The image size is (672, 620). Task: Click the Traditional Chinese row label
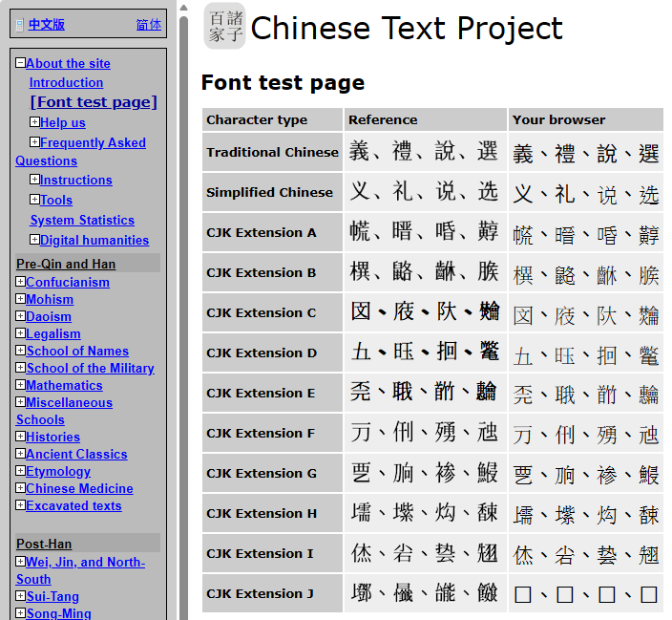(272, 152)
